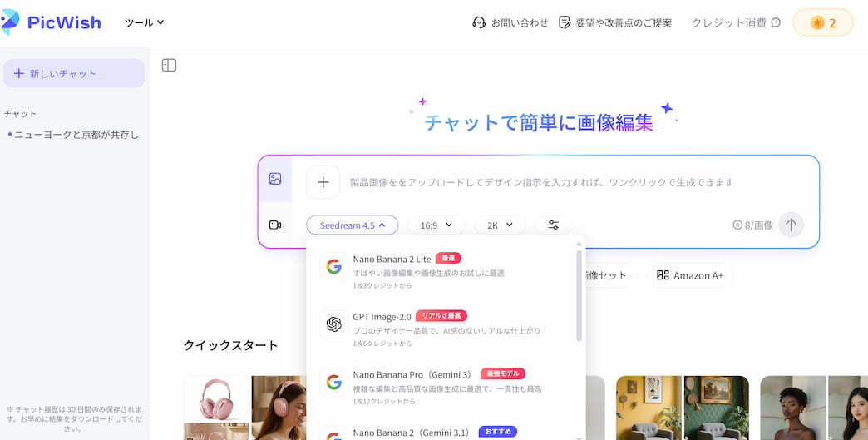Click the Amazon A+ grid icon
Viewport: 868px width, 440px height.
point(663,275)
